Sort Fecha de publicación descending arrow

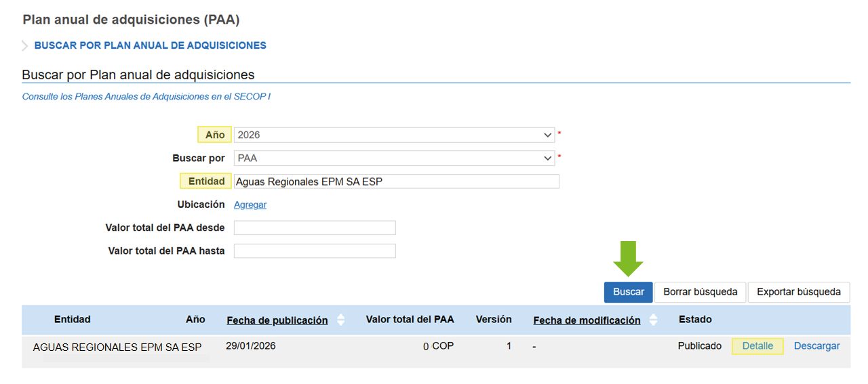tap(340, 324)
